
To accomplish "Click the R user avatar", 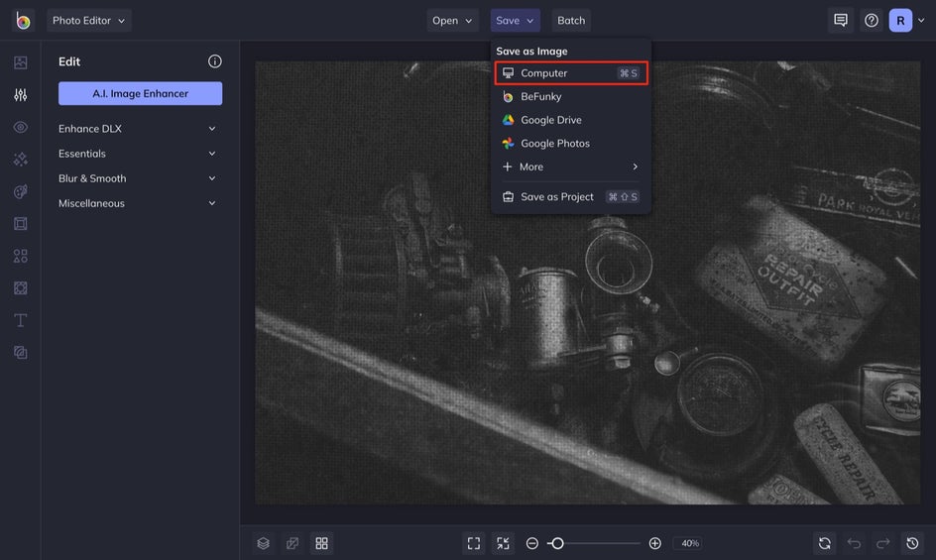I will click(900, 20).
